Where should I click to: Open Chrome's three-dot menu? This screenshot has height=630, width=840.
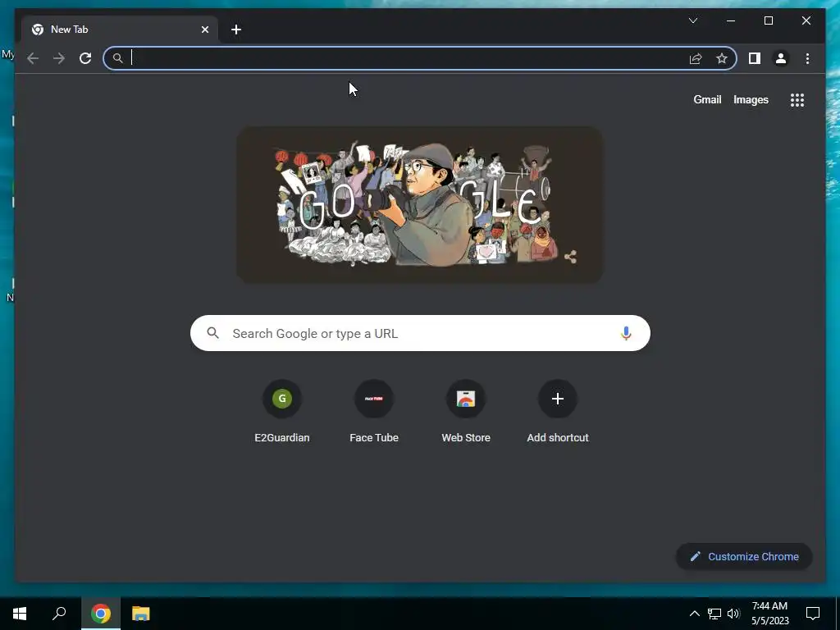click(807, 58)
